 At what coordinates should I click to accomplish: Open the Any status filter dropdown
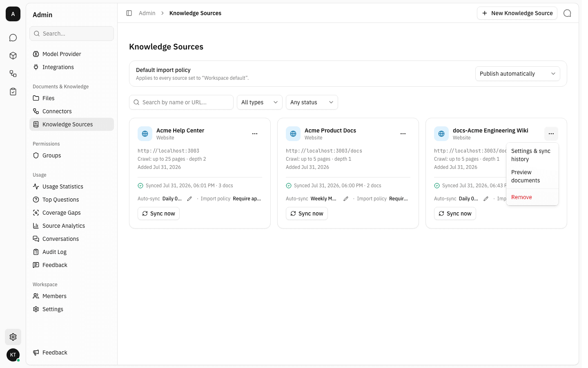pos(312,102)
